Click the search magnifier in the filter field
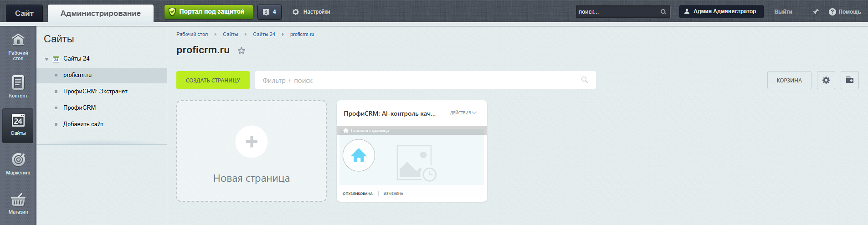The image size is (868, 225). point(585,80)
